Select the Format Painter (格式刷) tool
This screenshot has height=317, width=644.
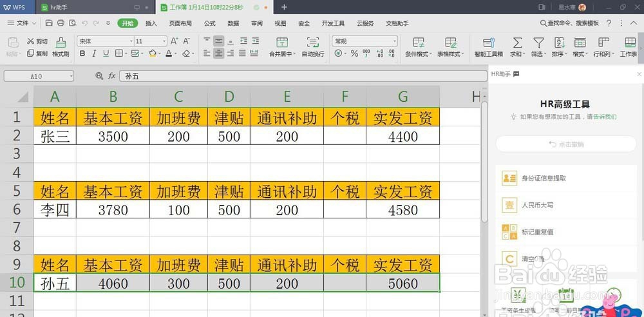tap(61, 47)
